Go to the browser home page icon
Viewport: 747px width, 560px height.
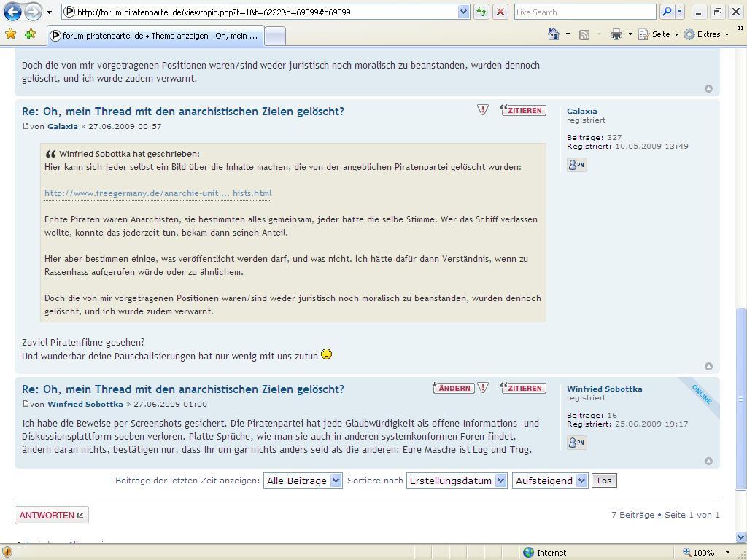coord(554,34)
